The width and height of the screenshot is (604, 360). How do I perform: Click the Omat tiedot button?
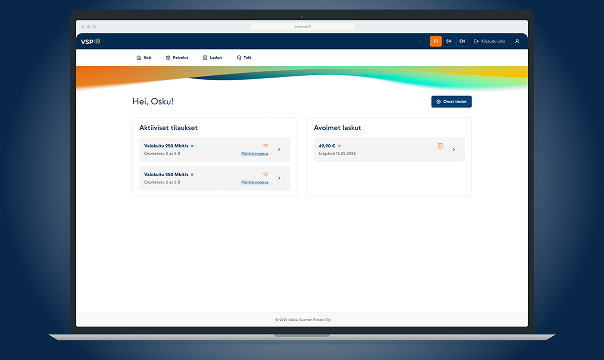coord(451,102)
